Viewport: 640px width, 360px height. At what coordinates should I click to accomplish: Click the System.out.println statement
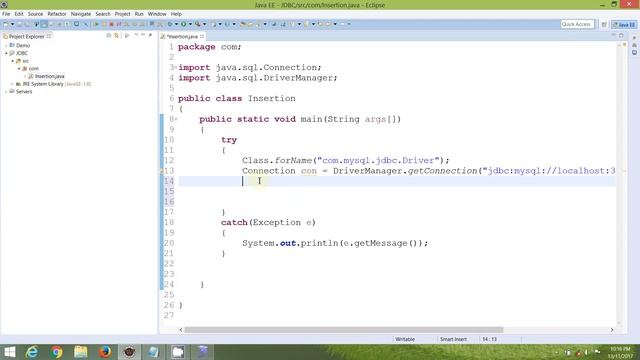(x=335, y=243)
